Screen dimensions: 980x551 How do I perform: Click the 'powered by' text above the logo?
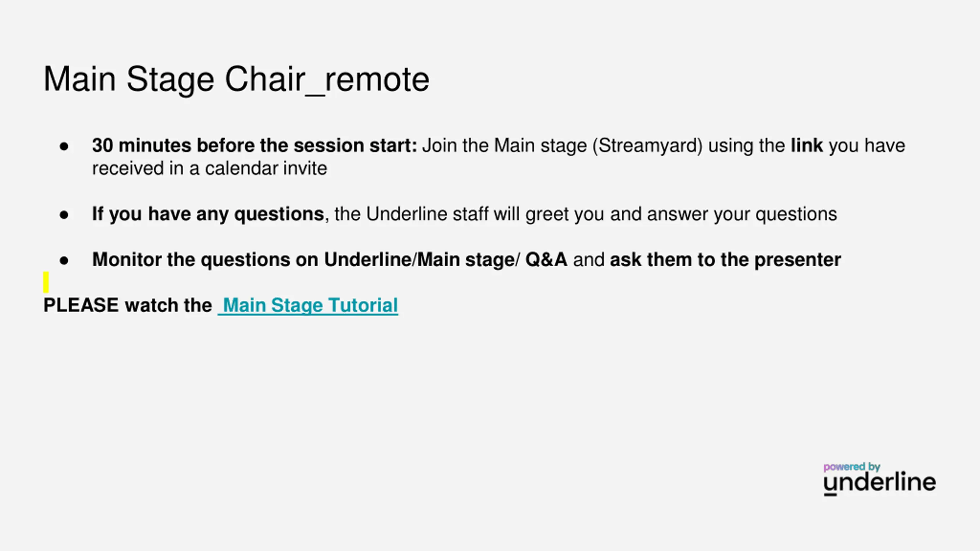[x=852, y=467]
